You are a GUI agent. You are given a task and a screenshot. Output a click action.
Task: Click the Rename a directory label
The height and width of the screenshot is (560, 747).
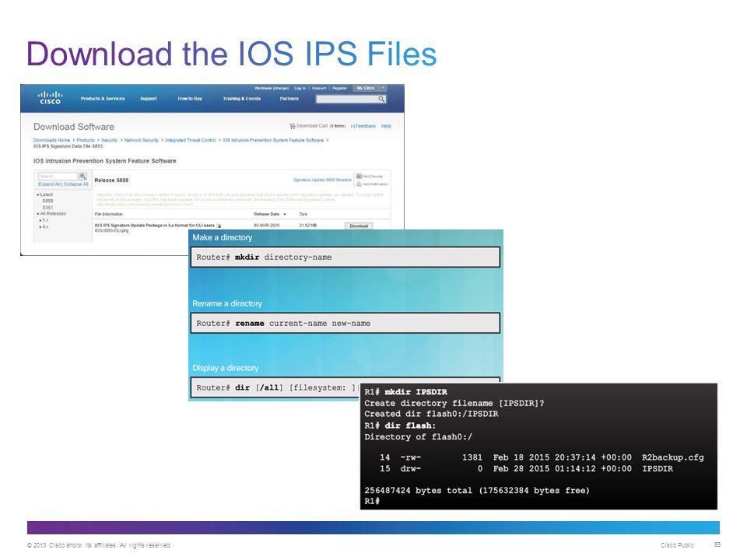point(227,304)
